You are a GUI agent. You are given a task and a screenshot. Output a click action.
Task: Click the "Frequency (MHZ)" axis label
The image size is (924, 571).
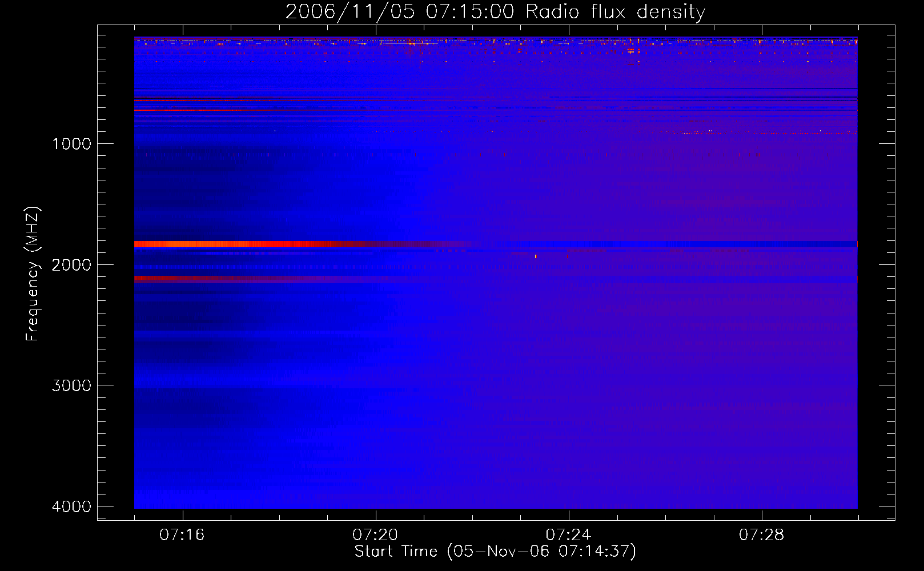33,274
